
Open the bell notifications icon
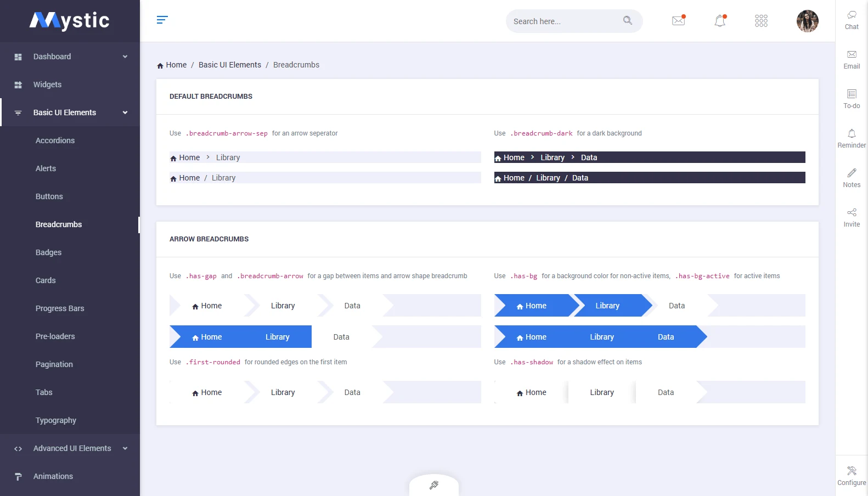point(720,21)
